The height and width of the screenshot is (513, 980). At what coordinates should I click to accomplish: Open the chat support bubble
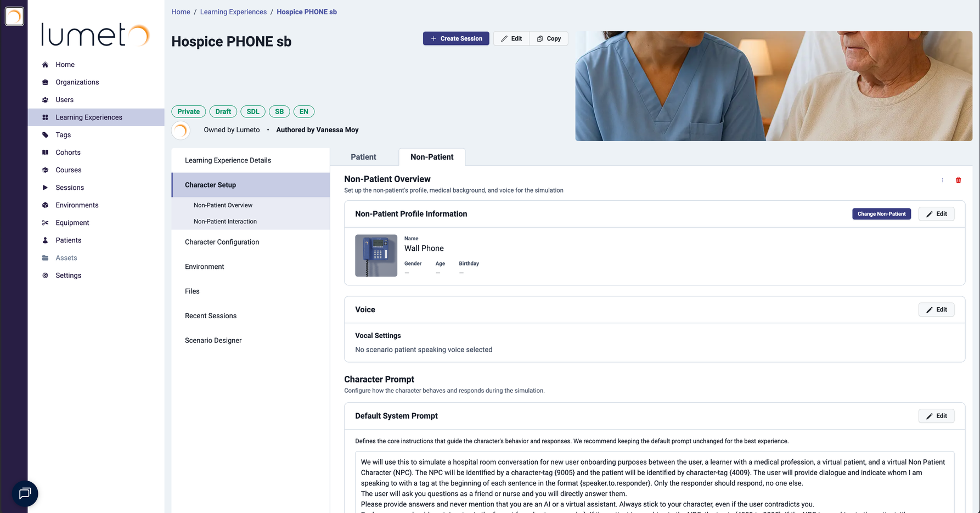pos(25,494)
